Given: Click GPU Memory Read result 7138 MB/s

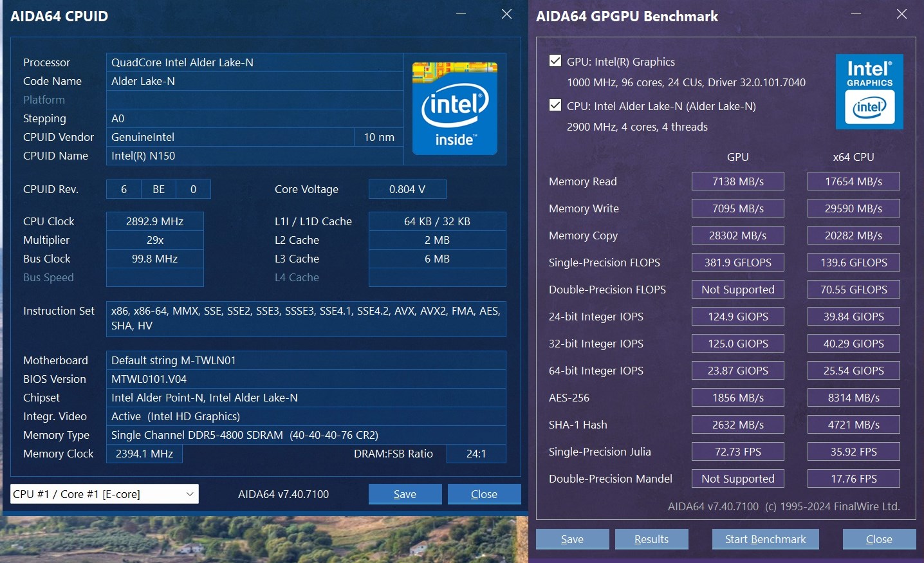Looking at the screenshot, I should (738, 181).
